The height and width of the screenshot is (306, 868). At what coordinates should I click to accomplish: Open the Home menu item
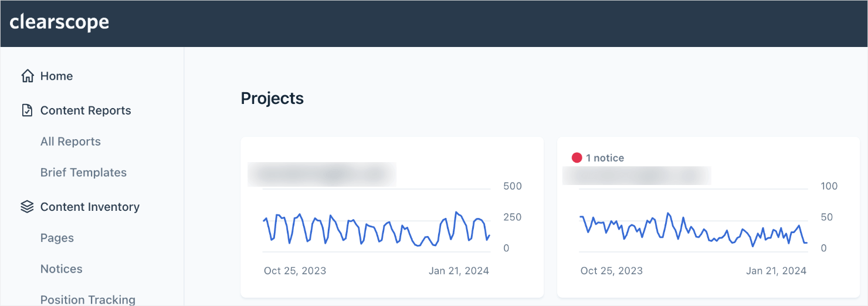click(x=56, y=76)
